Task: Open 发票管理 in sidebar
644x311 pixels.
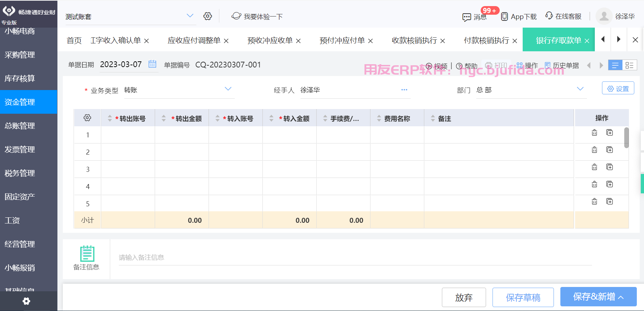Action: pos(20,149)
